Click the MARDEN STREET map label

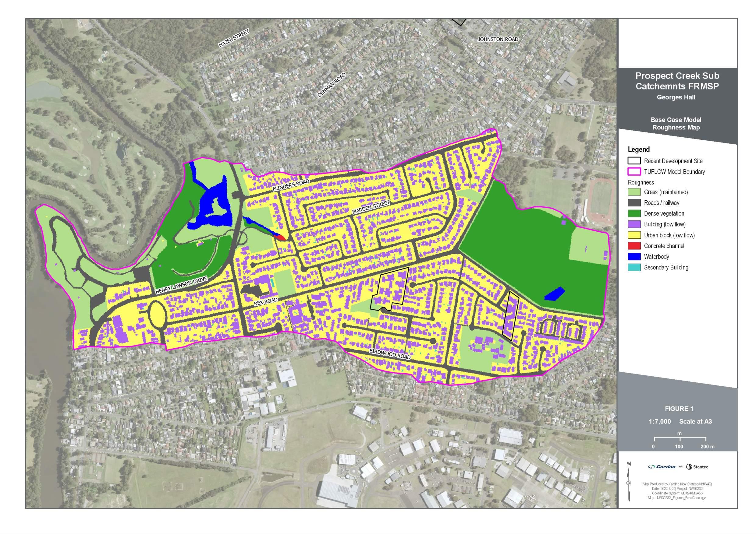[x=371, y=207]
